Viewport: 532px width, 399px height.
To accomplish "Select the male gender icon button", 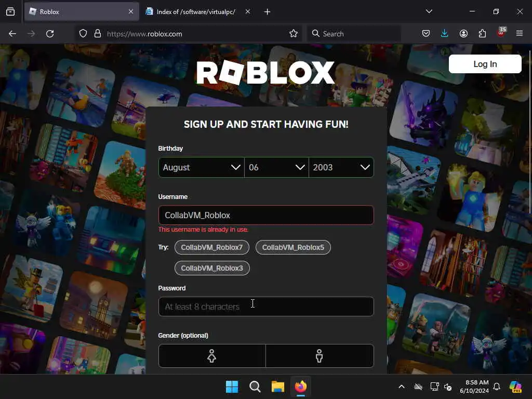I will (x=320, y=356).
